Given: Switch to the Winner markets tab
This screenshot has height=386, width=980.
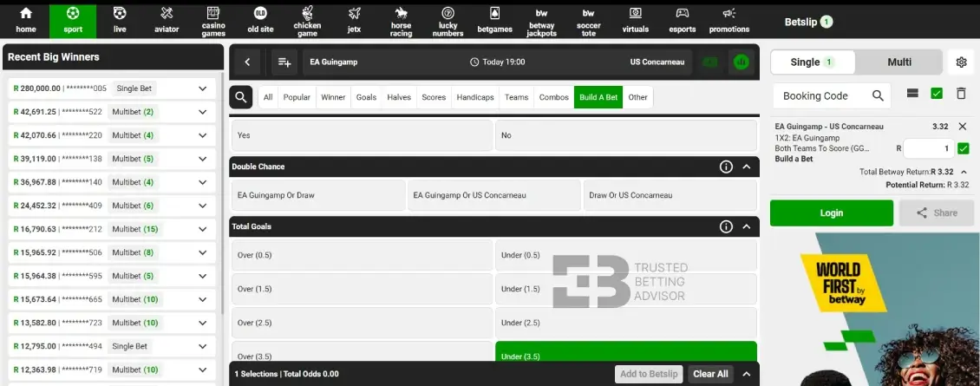Looking at the screenshot, I should point(333,98).
